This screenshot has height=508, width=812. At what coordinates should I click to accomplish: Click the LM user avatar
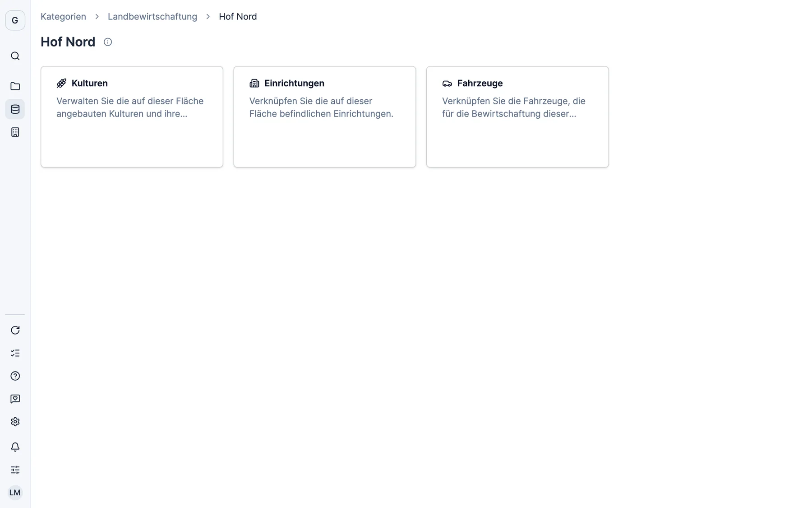click(15, 493)
